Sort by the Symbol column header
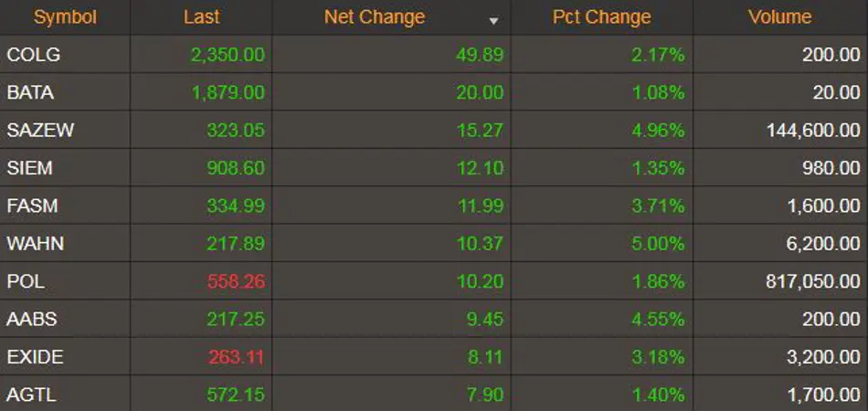868x411 pixels. point(65,17)
